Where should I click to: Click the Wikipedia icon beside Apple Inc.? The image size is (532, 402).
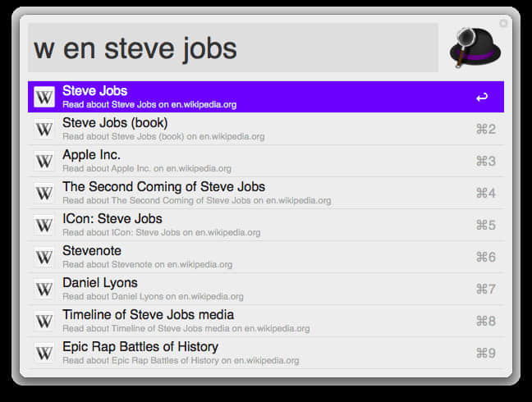click(44, 161)
